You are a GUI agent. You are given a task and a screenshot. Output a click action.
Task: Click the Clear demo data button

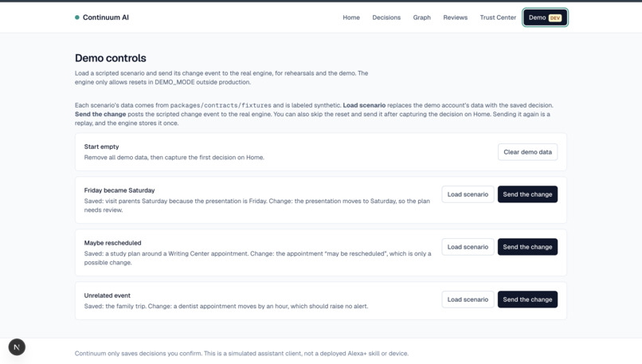pyautogui.click(x=527, y=152)
